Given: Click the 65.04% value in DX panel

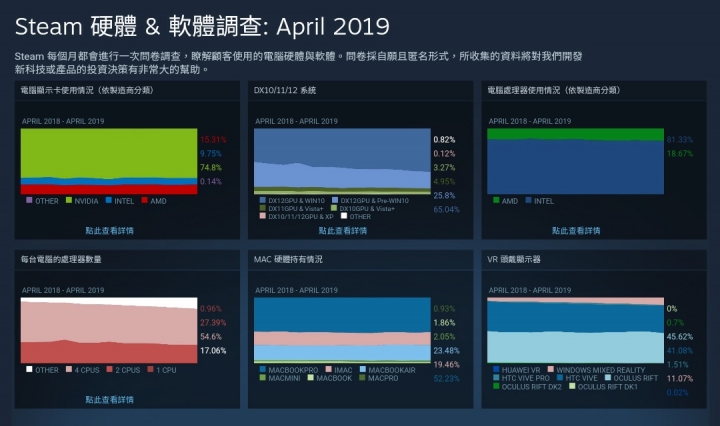Looking at the screenshot, I should click(446, 209).
